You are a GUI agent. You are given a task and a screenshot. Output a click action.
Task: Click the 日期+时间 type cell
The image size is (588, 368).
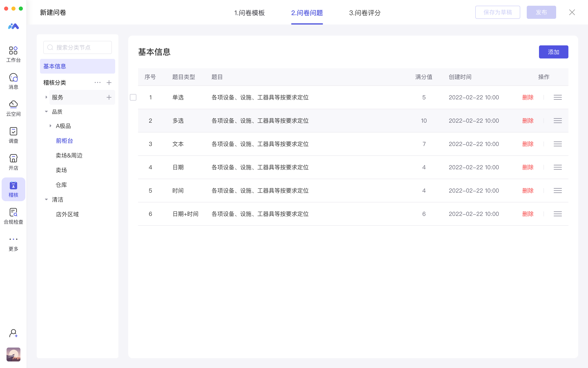185,214
